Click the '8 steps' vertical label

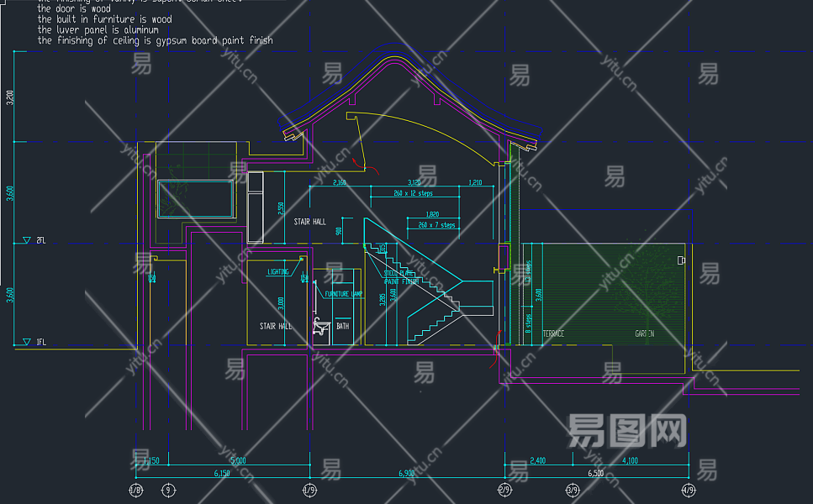528,323
